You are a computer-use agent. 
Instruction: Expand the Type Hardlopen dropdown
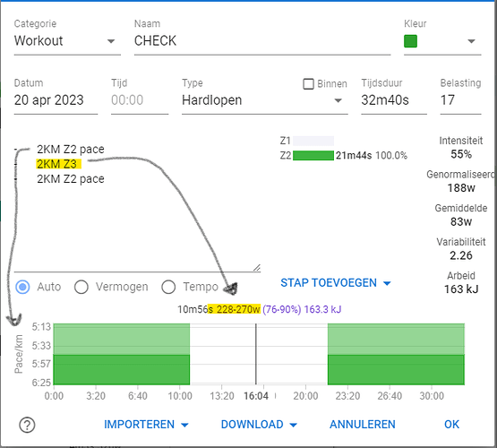coord(265,100)
